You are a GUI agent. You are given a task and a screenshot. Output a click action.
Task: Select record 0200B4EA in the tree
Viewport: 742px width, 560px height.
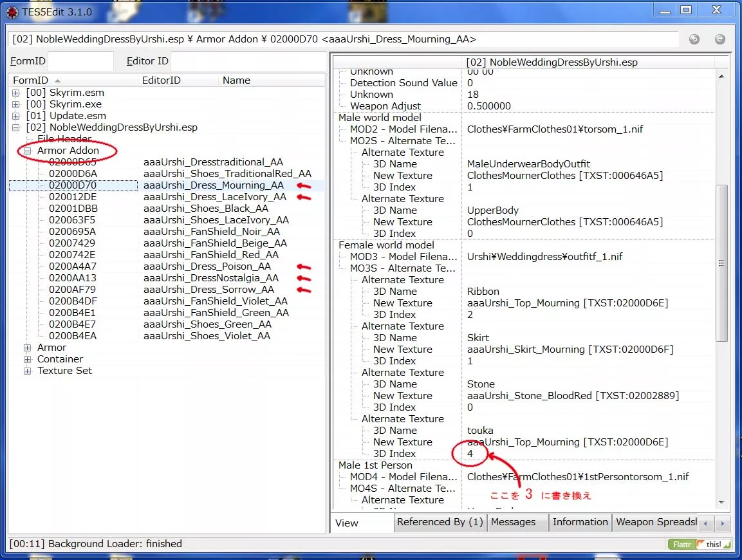pos(73,336)
